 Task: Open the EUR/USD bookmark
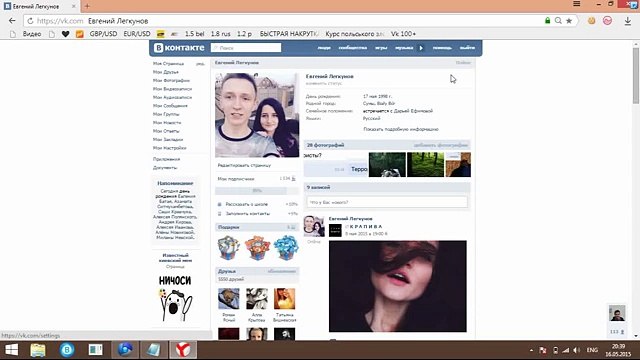pyautogui.click(x=137, y=34)
